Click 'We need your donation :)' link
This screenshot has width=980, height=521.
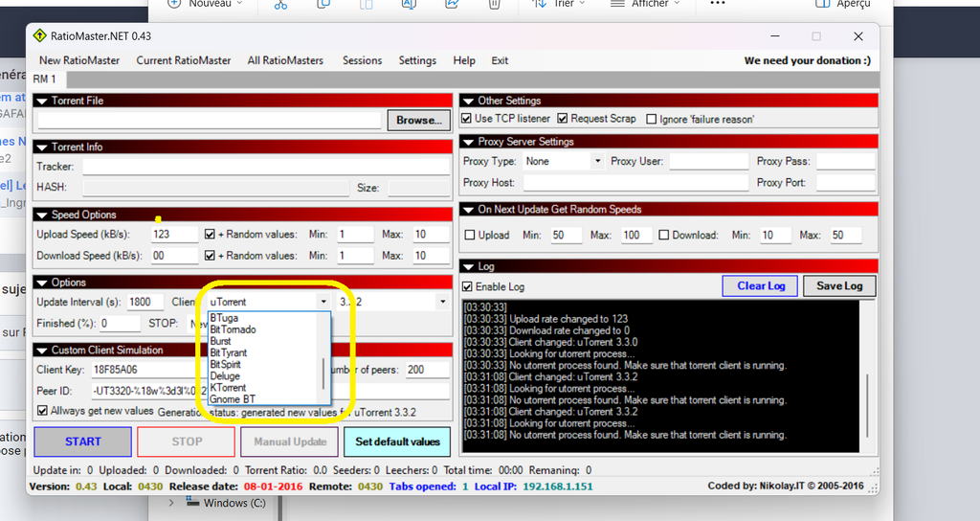coord(807,60)
